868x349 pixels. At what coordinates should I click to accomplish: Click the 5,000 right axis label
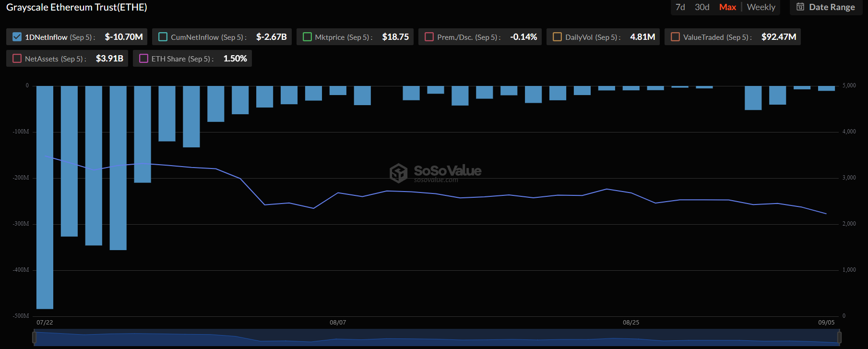pyautogui.click(x=849, y=85)
